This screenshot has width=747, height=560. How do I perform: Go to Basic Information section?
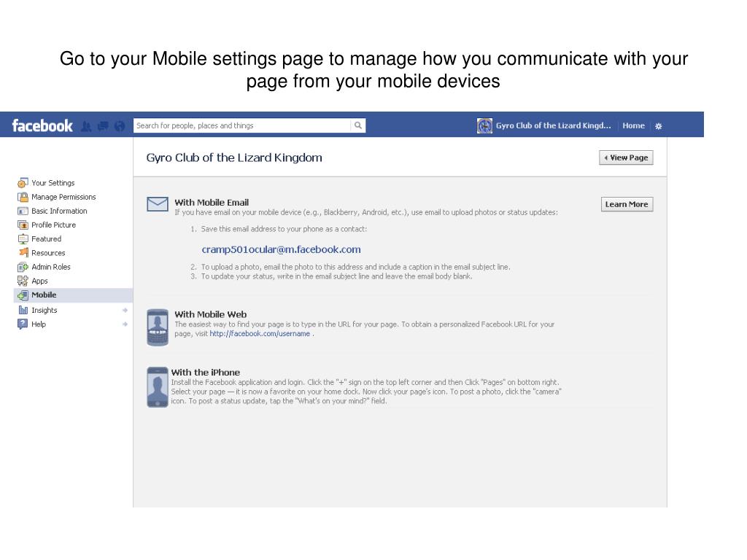[59, 211]
